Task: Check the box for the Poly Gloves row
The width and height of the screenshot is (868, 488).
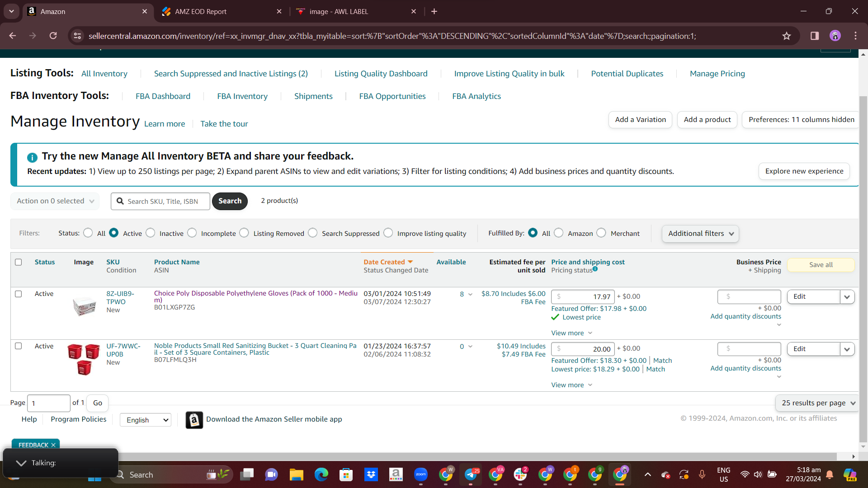Action: coord(19,294)
